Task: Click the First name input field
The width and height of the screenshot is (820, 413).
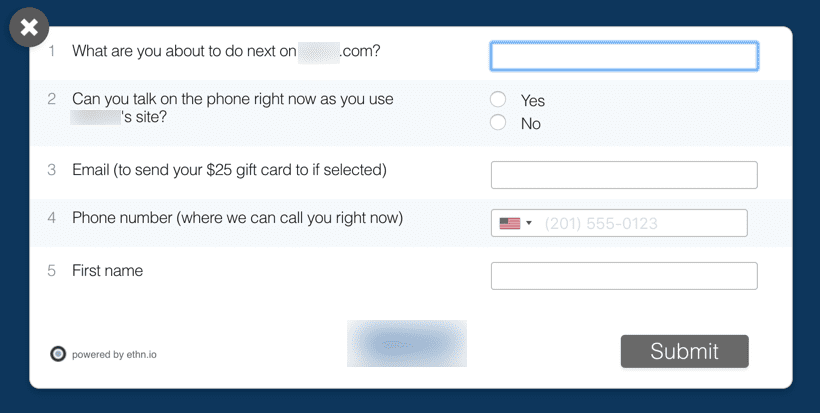Action: coord(624,276)
